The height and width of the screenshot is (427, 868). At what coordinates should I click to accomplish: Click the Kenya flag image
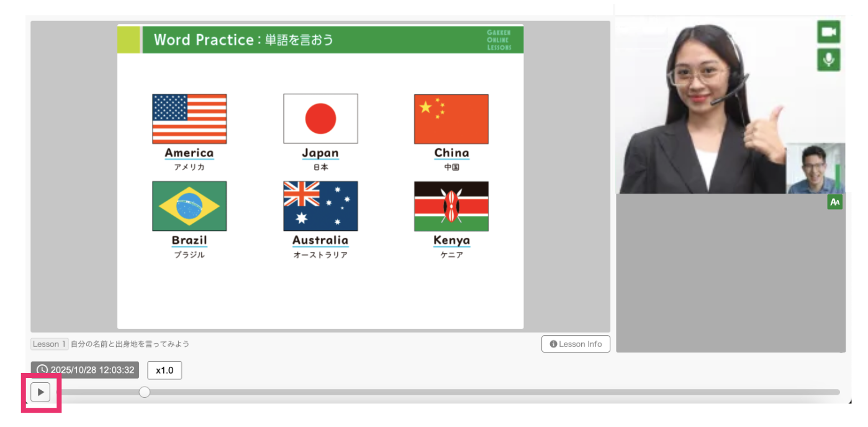pyautogui.click(x=451, y=206)
